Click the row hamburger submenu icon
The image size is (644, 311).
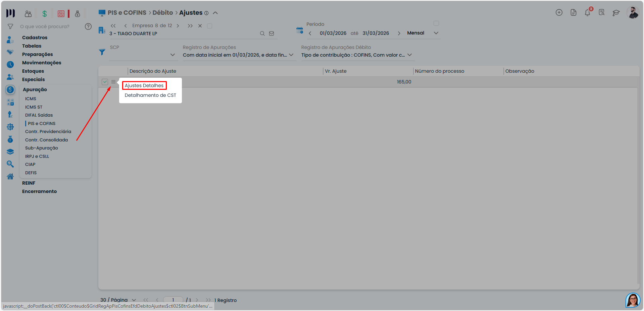(113, 82)
